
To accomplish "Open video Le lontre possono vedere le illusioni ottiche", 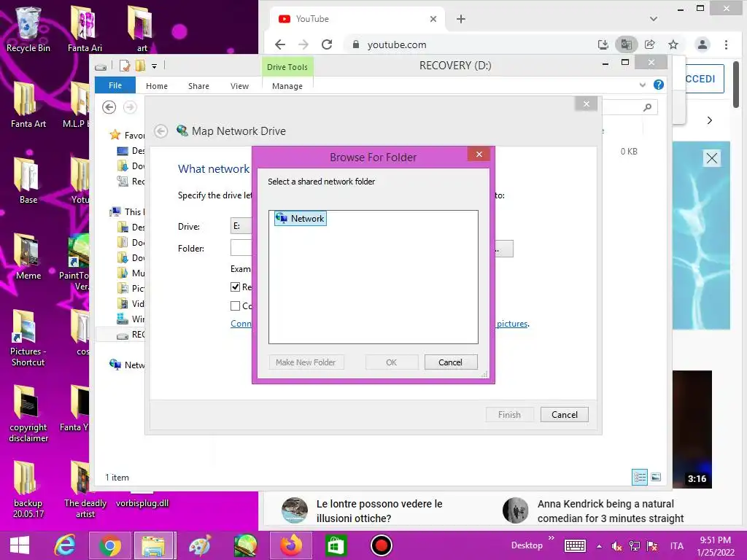I will click(379, 511).
